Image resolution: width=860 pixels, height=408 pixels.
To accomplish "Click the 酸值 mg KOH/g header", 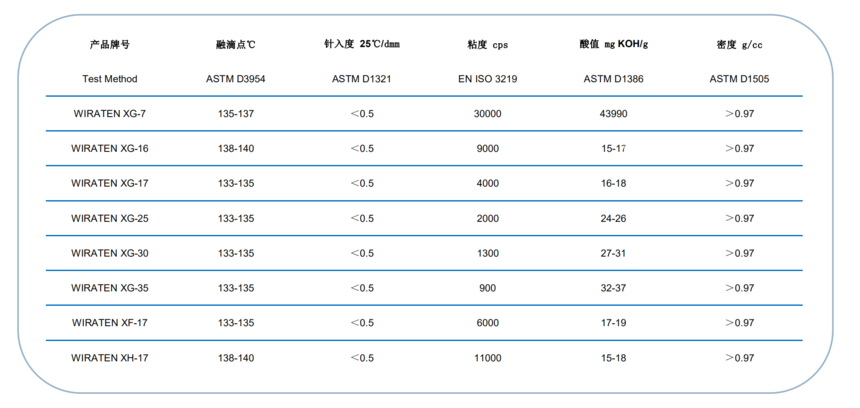I will click(613, 44).
